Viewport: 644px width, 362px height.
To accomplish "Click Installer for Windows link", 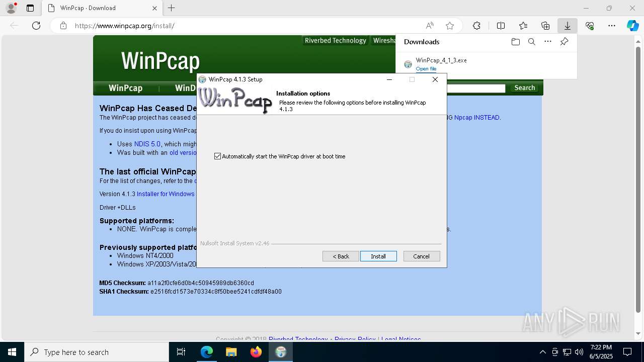I will 166,194.
